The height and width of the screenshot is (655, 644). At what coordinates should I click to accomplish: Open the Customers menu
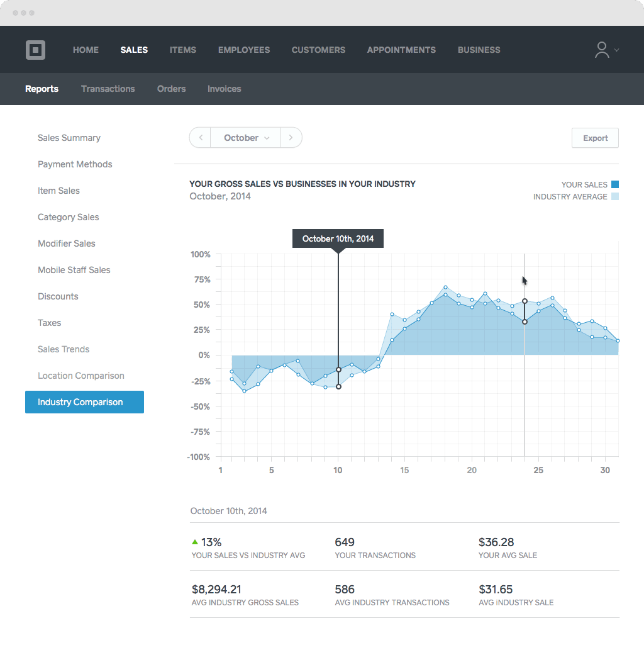click(318, 50)
